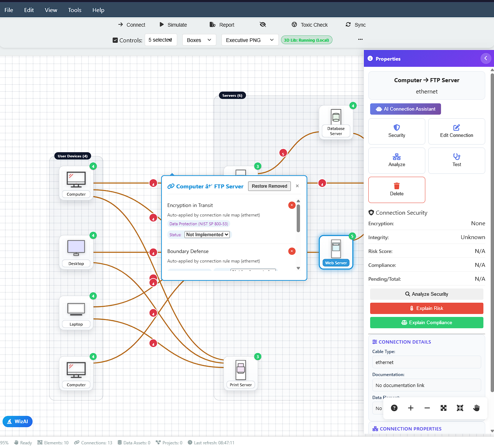Image resolution: width=494 pixels, height=448 pixels.
Task: Run the Test stethoscope icon
Action: (456, 157)
